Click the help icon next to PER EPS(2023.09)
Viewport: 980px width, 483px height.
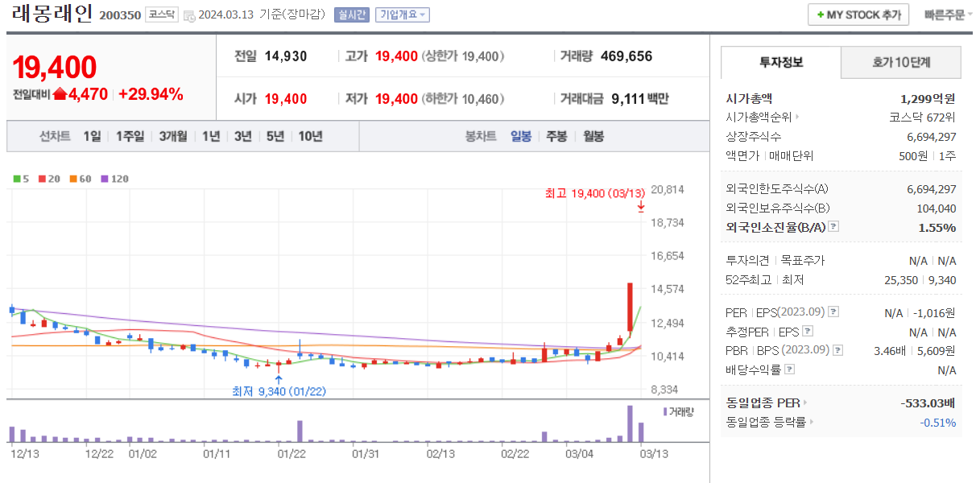[833, 312]
